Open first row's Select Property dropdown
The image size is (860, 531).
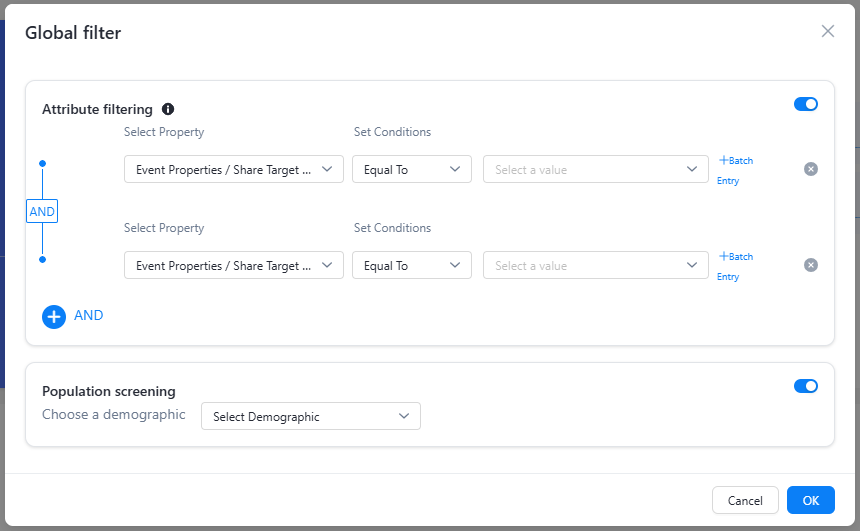pyautogui.click(x=234, y=170)
